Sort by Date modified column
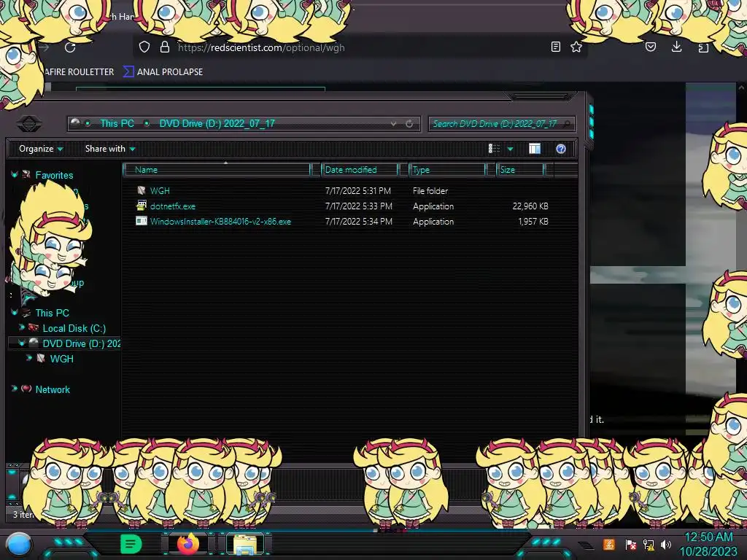Screen dimensions: 747x560 point(360,170)
